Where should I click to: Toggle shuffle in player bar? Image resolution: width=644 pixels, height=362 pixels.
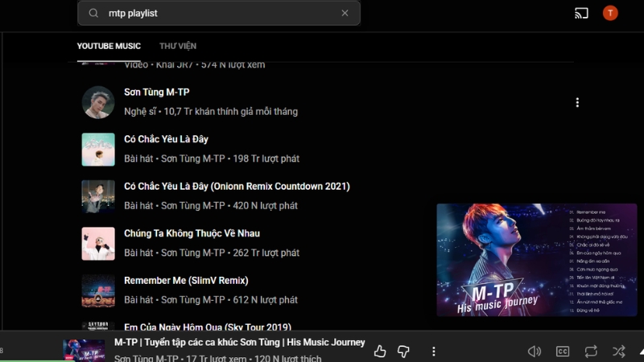click(619, 352)
